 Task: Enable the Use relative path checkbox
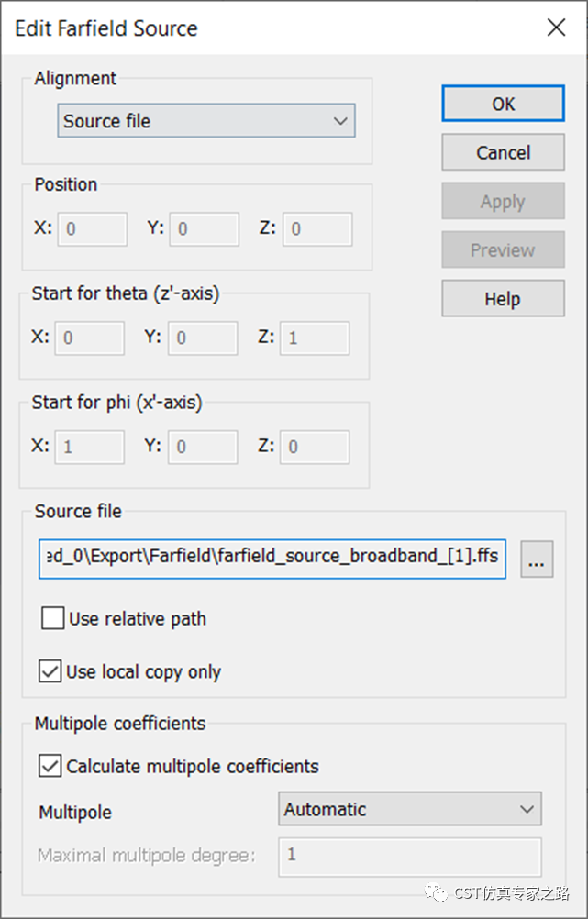pos(53,618)
